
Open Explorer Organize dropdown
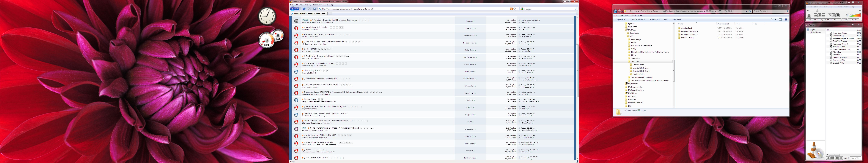(620, 20)
